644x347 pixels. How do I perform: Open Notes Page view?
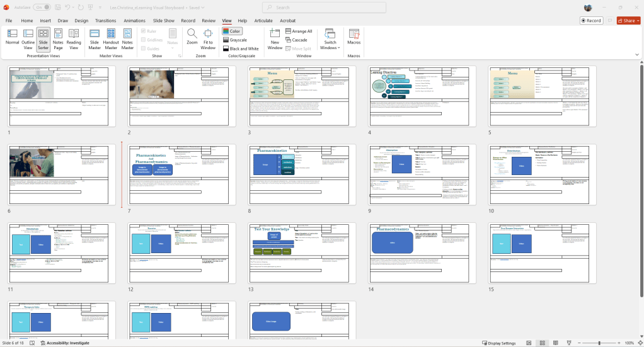58,39
